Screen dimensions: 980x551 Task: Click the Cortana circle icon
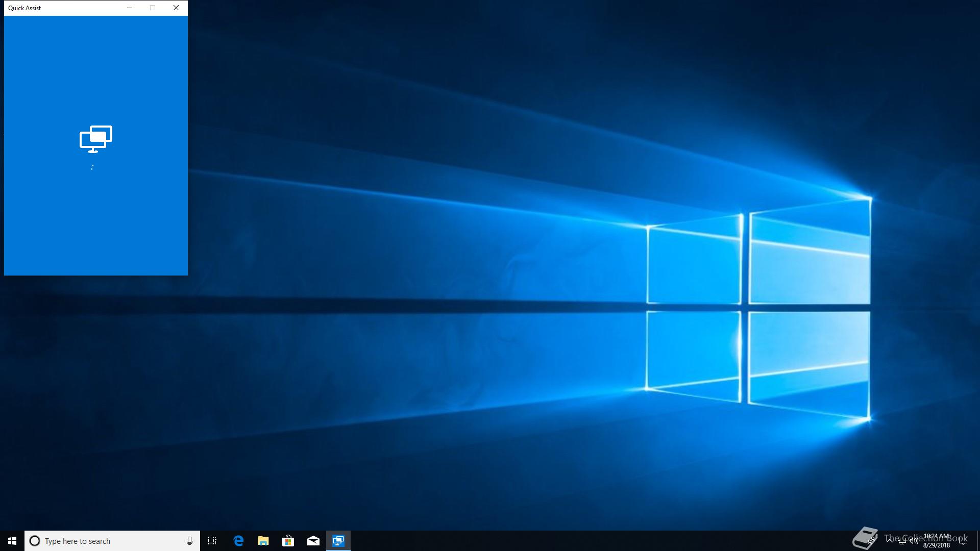(35, 541)
